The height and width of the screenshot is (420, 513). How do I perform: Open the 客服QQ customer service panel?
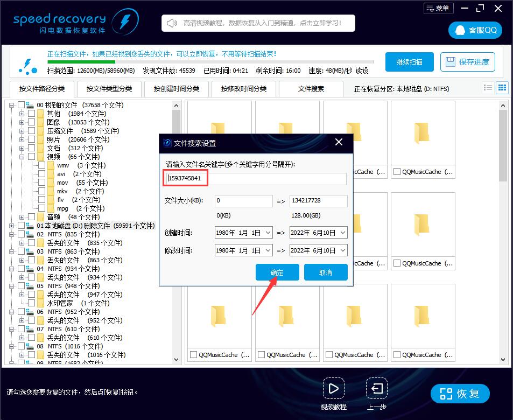474,30
